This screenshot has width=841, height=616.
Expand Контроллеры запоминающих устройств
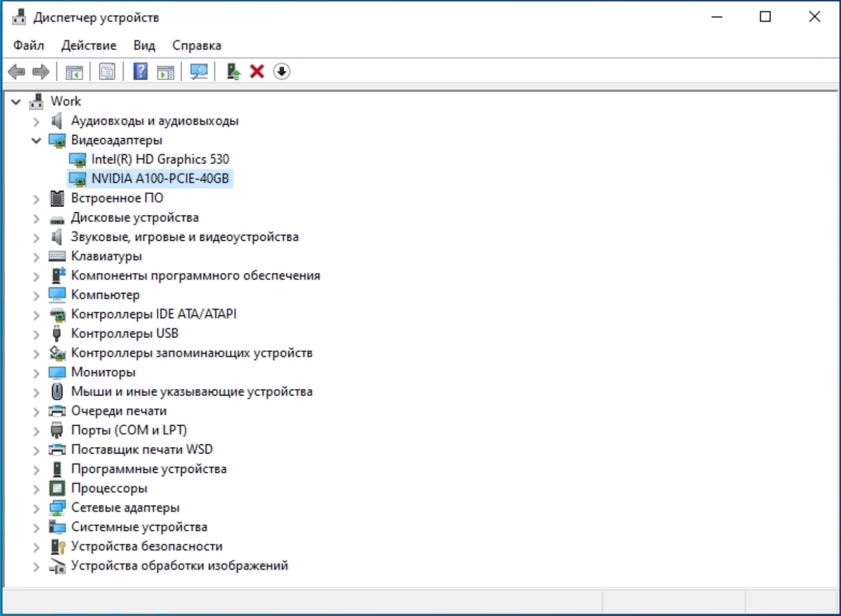click(36, 353)
